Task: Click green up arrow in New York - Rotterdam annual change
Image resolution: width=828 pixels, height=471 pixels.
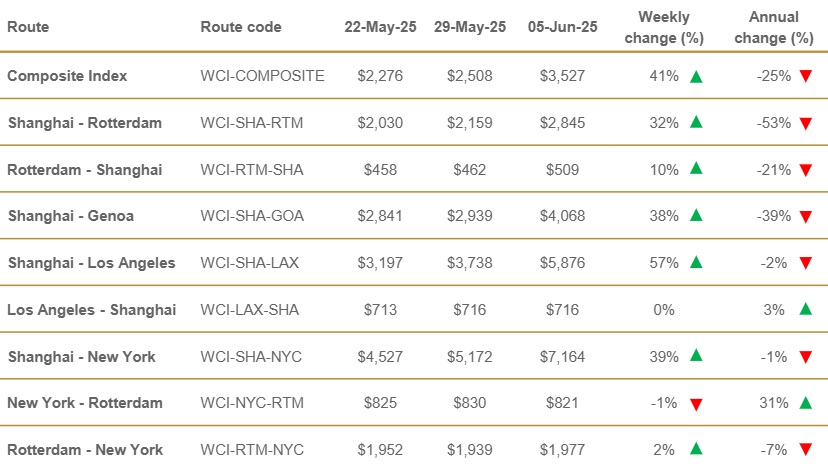Action: click(805, 403)
